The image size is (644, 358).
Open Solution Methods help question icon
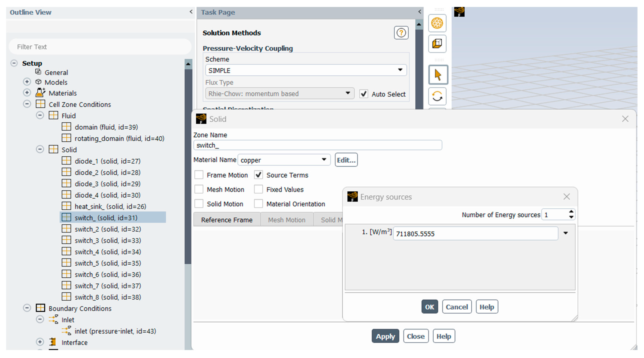click(401, 33)
